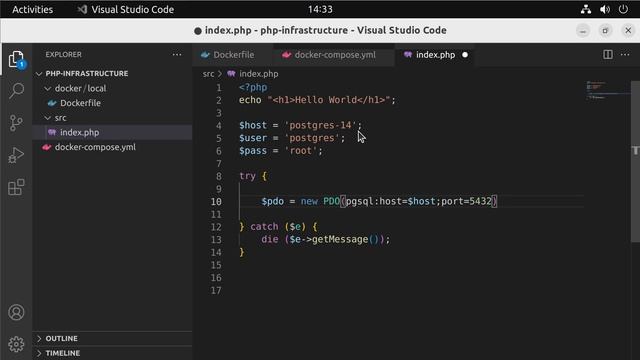Open Explorer's more actions ellipsis
Screen dimensions: 640x360
click(x=177, y=55)
